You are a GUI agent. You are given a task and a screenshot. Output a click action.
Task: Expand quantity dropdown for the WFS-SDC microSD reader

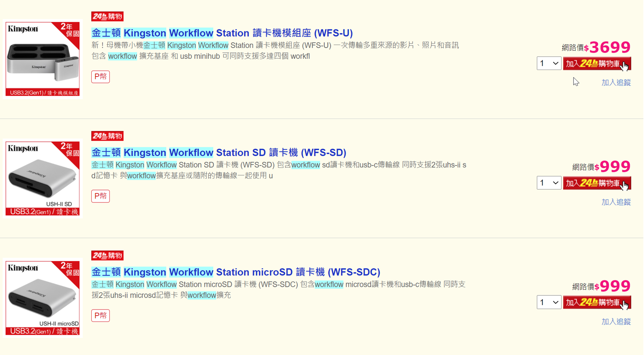coord(549,302)
